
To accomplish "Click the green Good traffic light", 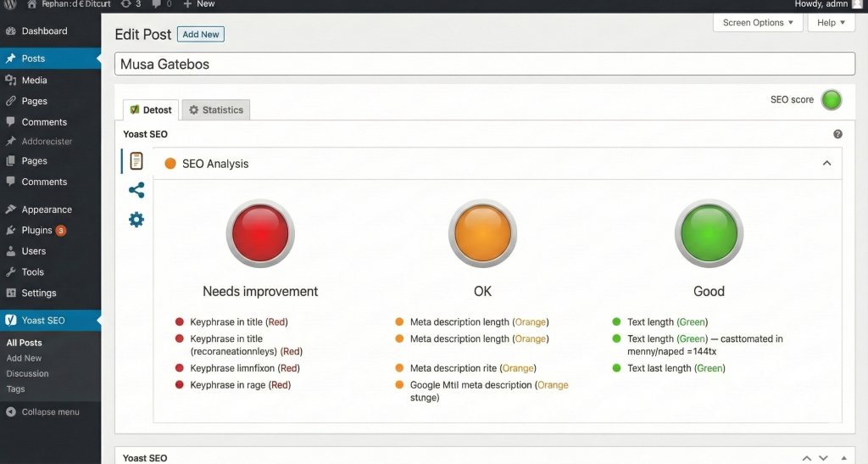I will (x=709, y=233).
